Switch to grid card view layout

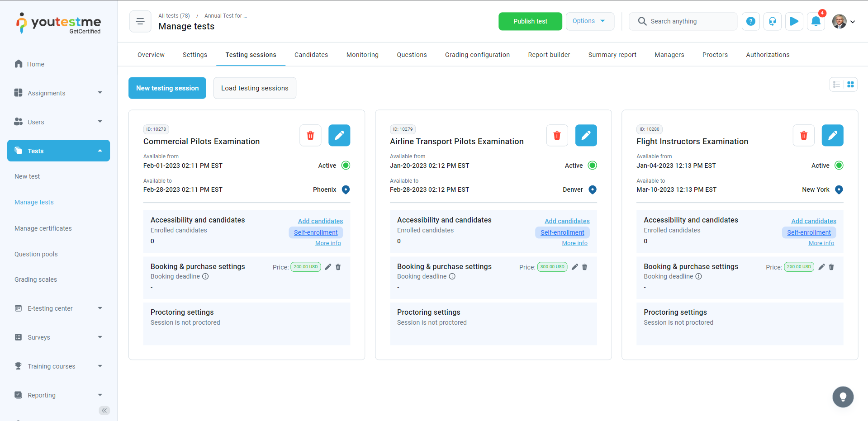[x=850, y=85]
